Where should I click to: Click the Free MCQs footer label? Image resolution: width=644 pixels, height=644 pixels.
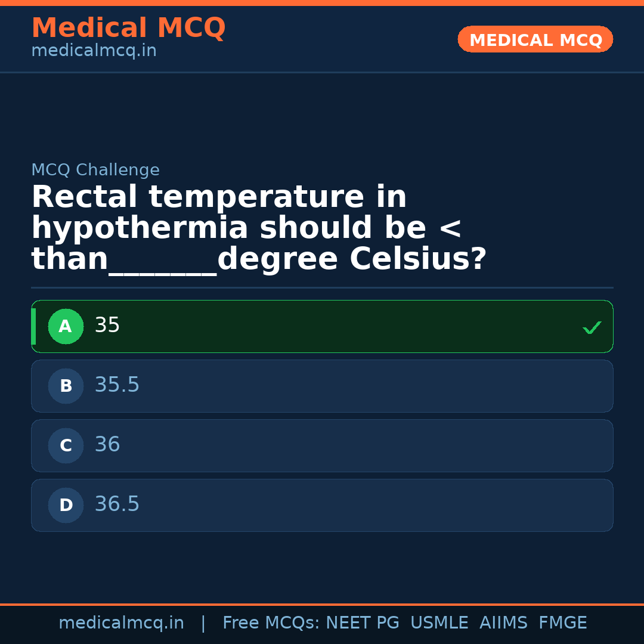pyautogui.click(x=271, y=623)
